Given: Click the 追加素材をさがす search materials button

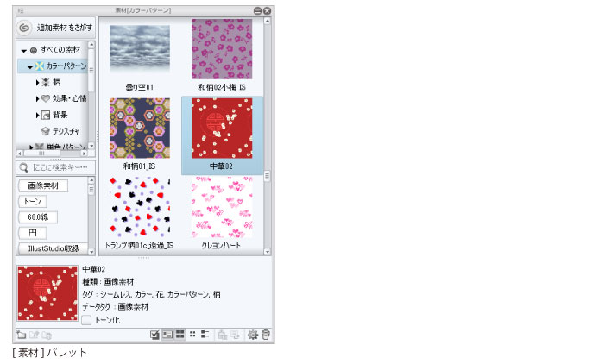Looking at the screenshot, I should click(56, 28).
